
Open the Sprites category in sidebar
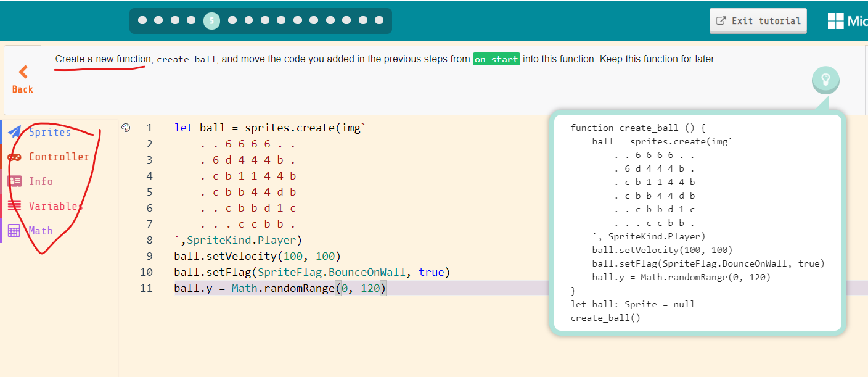[x=49, y=131]
